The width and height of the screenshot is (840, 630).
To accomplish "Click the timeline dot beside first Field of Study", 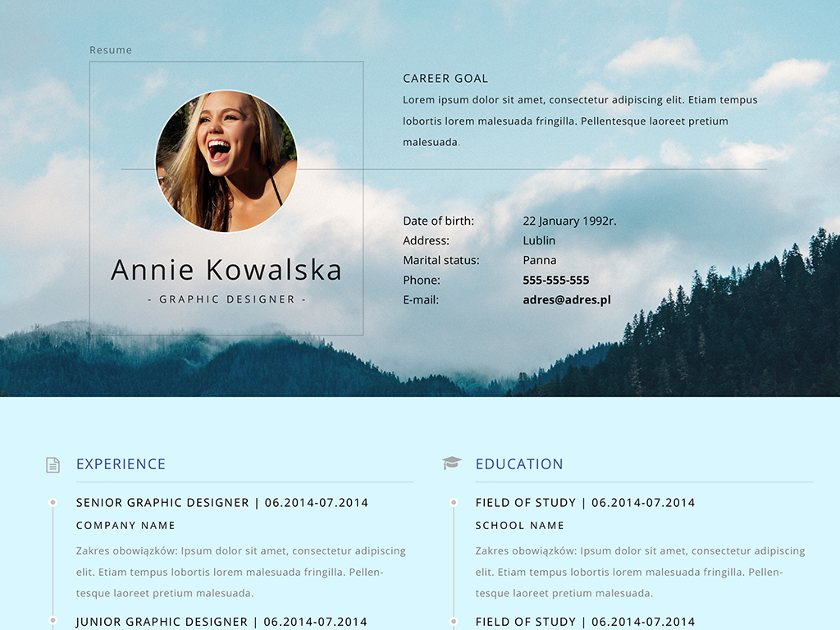I will pos(454,503).
